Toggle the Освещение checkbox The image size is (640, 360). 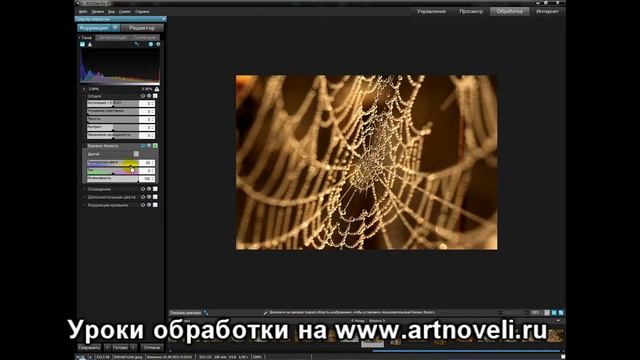(155, 189)
